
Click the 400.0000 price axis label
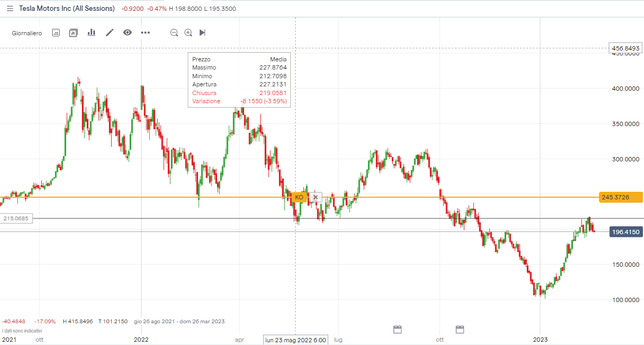click(626, 89)
